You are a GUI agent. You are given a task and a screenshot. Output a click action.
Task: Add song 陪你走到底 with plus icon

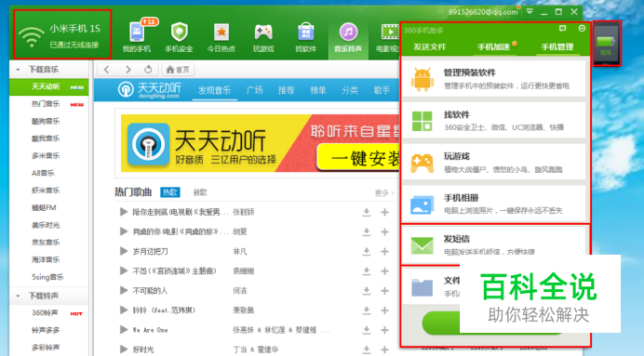coord(385,212)
